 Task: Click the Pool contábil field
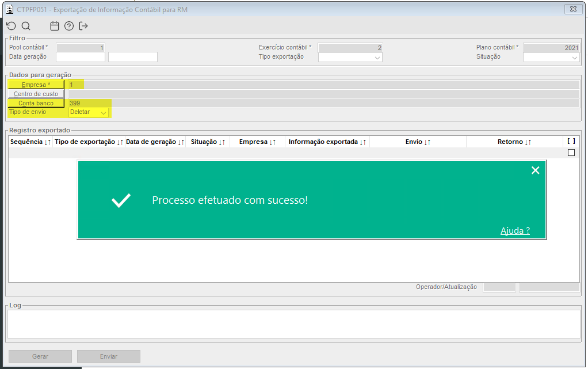tap(81, 48)
